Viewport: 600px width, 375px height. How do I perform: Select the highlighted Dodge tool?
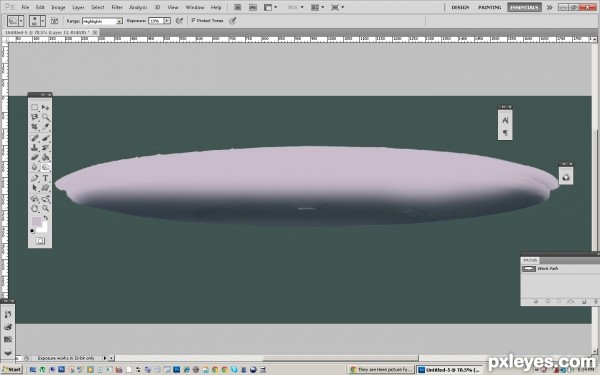pos(46,167)
